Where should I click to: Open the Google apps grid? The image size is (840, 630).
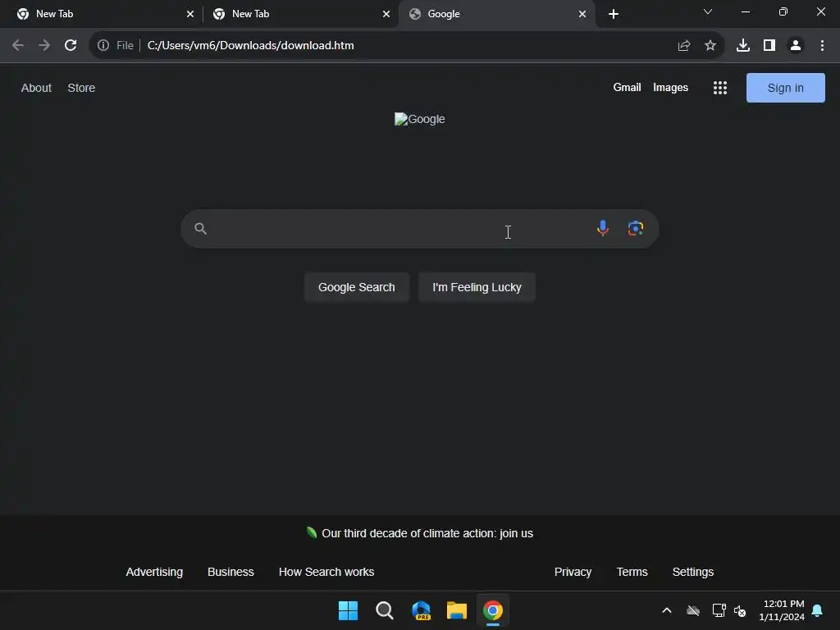point(720,88)
